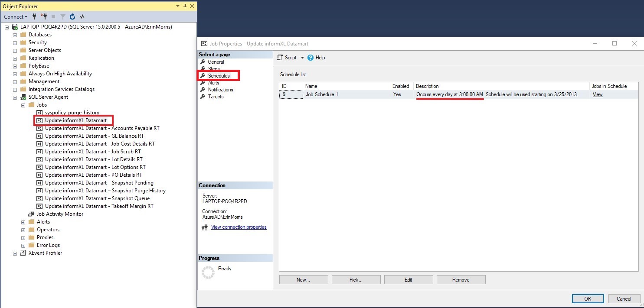Image resolution: width=644 pixels, height=308 pixels.
Task: Click the Job Activity Monitor icon
Action: coord(31,214)
